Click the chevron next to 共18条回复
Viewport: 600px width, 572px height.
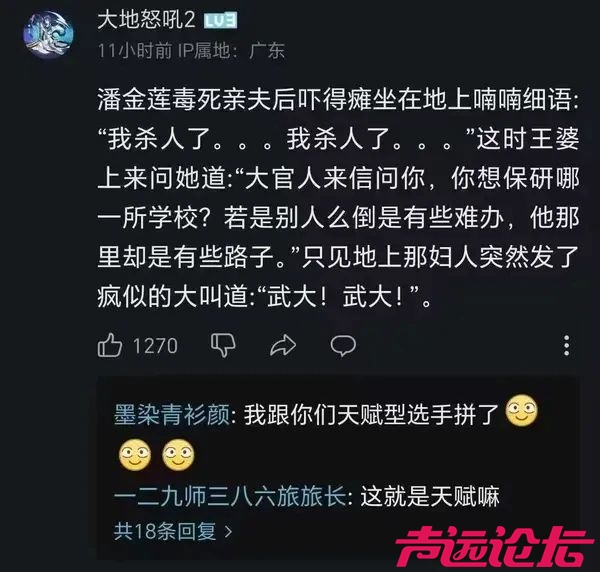[x=228, y=532]
